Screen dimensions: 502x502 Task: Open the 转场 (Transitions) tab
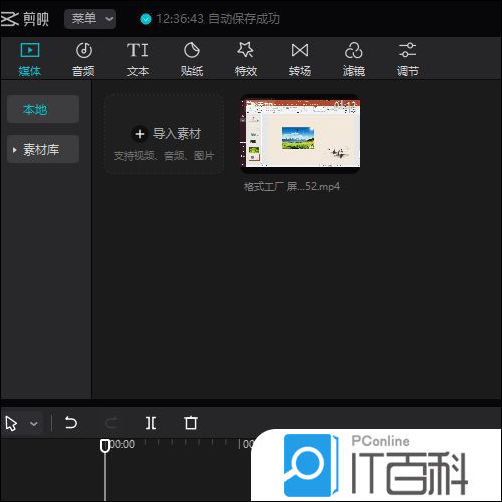[300, 59]
